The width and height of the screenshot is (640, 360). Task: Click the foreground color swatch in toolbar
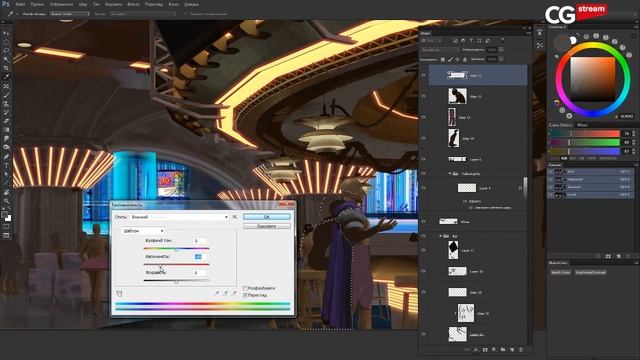point(4,214)
